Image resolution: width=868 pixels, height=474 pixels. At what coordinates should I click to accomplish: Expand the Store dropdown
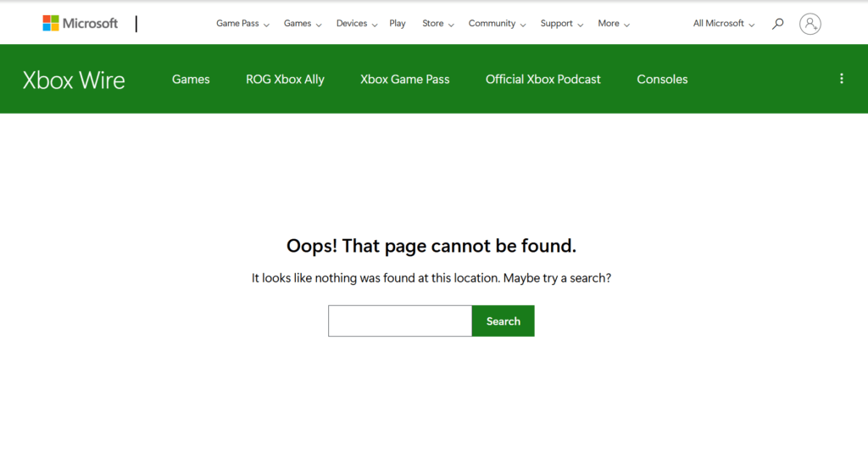click(437, 24)
